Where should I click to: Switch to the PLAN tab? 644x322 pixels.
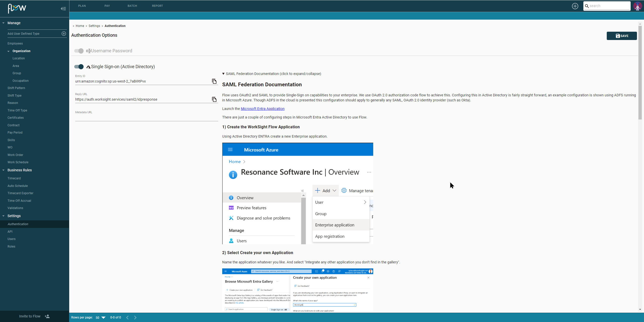pos(82,6)
